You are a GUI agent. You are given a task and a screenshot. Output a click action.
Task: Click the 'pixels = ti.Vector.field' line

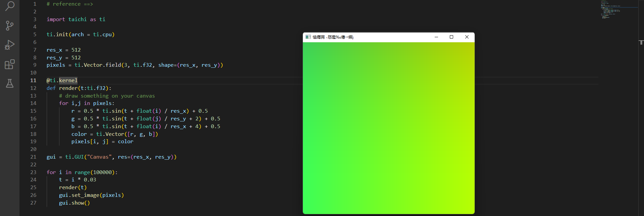135,65
